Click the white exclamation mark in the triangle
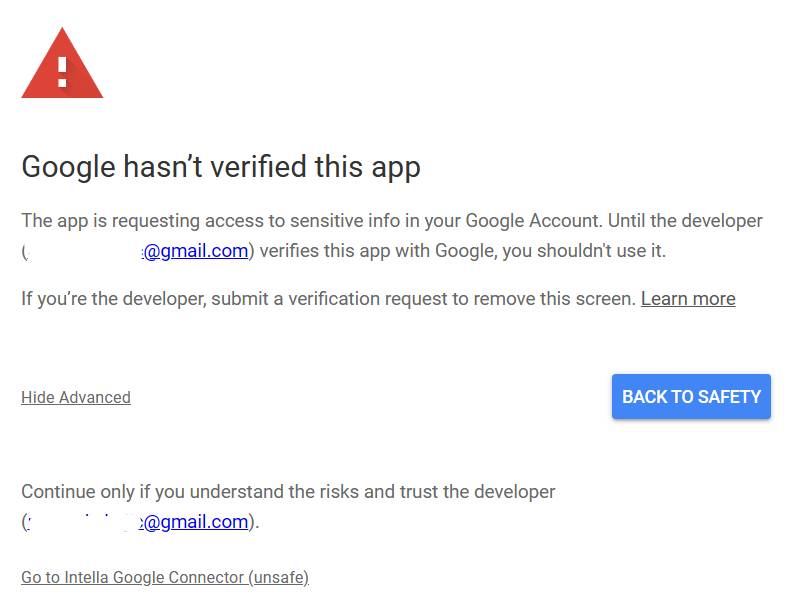Image resolution: width=788 pixels, height=608 pixels. click(62, 72)
